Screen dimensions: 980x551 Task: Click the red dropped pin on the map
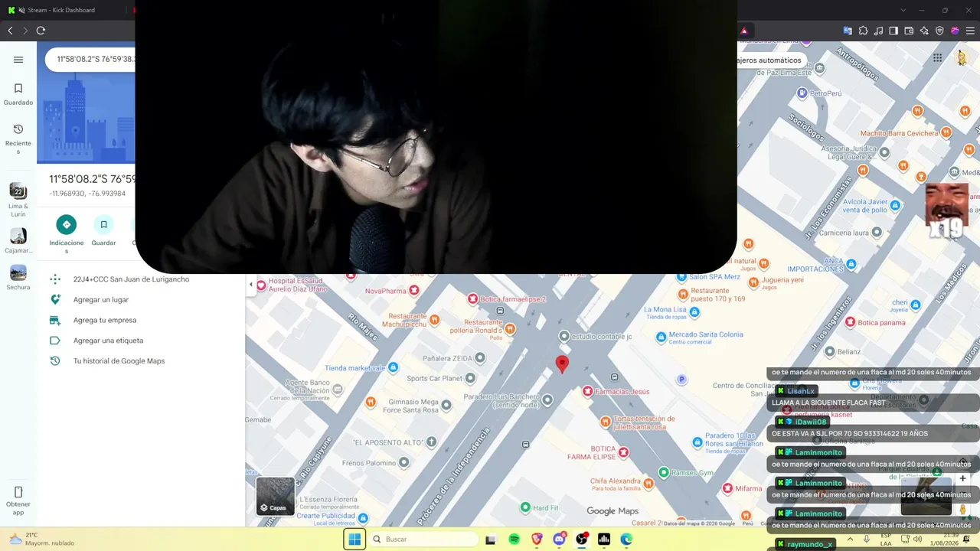(562, 364)
